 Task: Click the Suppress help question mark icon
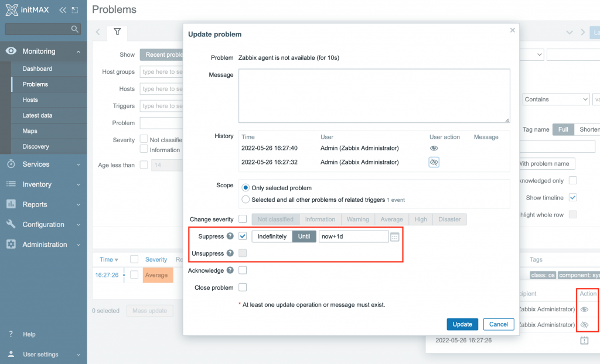click(x=230, y=236)
